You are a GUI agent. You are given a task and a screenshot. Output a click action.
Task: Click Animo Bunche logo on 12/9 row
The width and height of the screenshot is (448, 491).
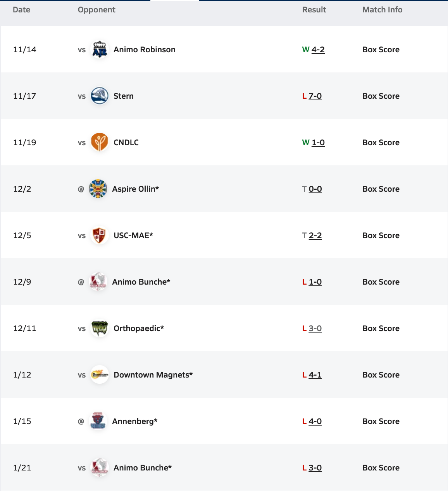point(98,282)
